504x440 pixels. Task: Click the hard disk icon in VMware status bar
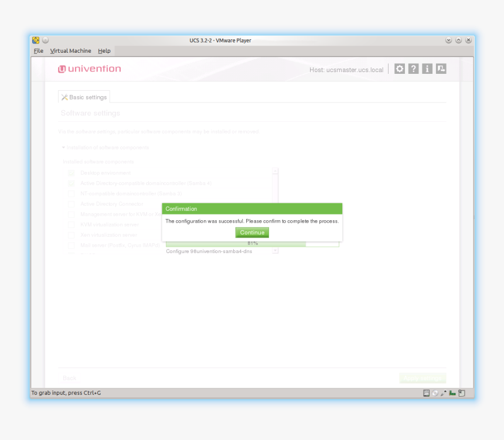426,393
